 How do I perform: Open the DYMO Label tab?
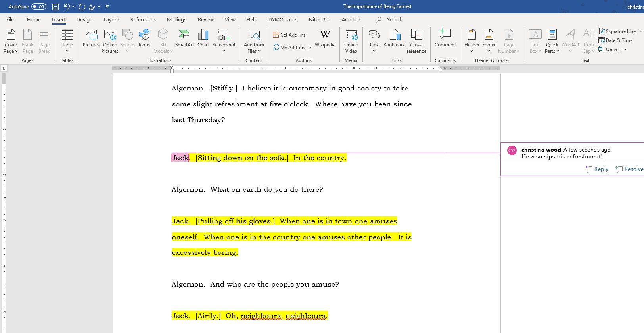283,19
